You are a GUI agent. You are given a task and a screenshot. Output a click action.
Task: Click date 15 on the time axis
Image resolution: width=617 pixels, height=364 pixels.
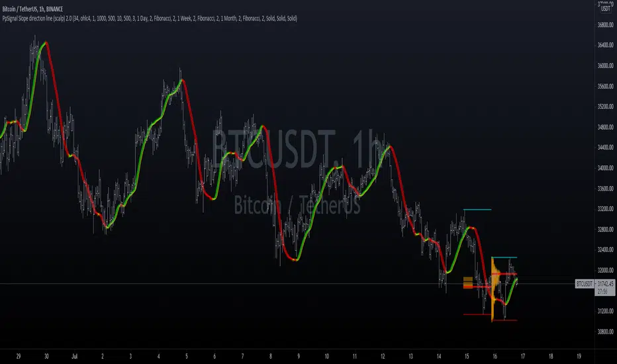coord(467,357)
